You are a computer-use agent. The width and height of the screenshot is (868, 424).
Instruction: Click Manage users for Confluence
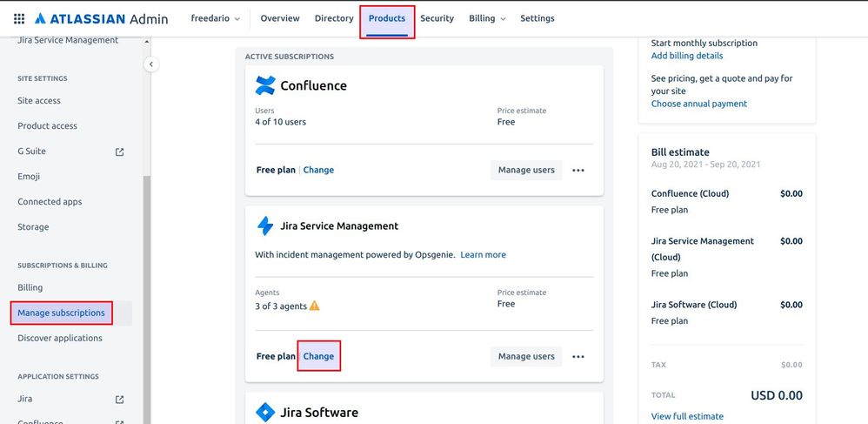pos(526,170)
